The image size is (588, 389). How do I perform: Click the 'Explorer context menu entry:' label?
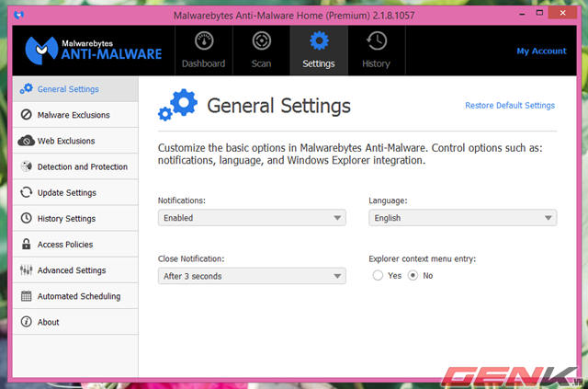(422, 258)
